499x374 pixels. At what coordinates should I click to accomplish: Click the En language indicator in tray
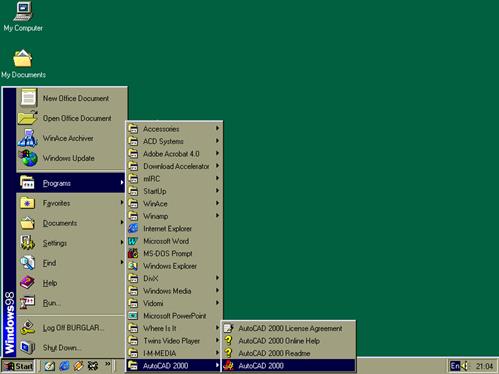click(455, 366)
